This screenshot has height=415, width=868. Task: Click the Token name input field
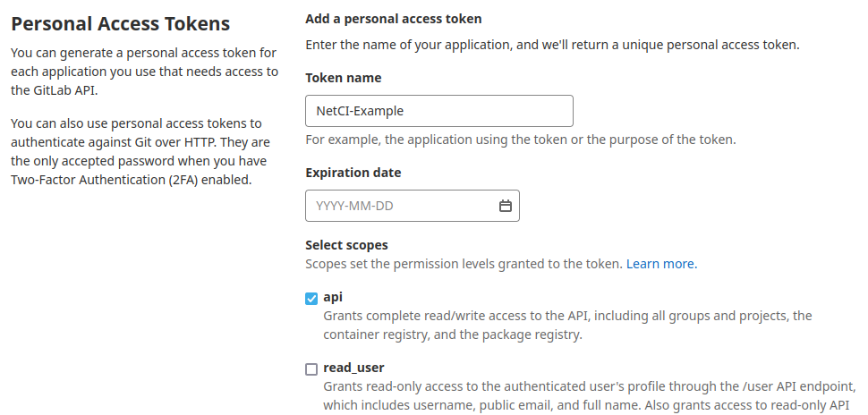pyautogui.click(x=438, y=111)
